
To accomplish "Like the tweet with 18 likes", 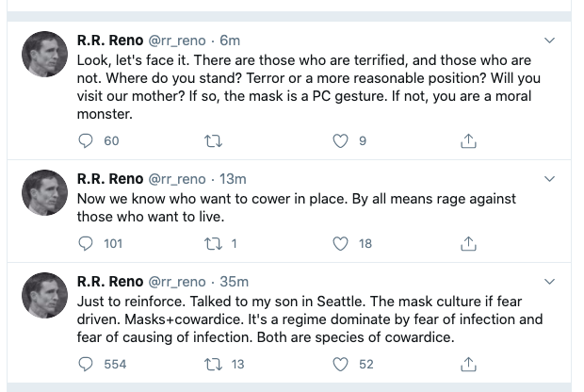I will click(x=342, y=243).
